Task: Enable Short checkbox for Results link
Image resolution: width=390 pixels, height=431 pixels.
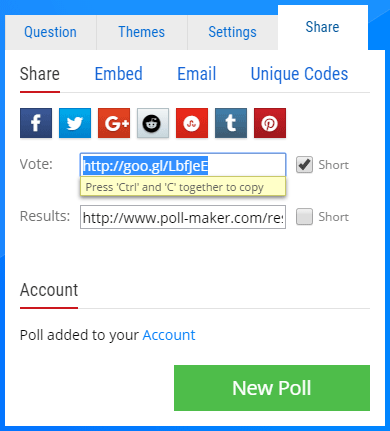Action: click(304, 217)
